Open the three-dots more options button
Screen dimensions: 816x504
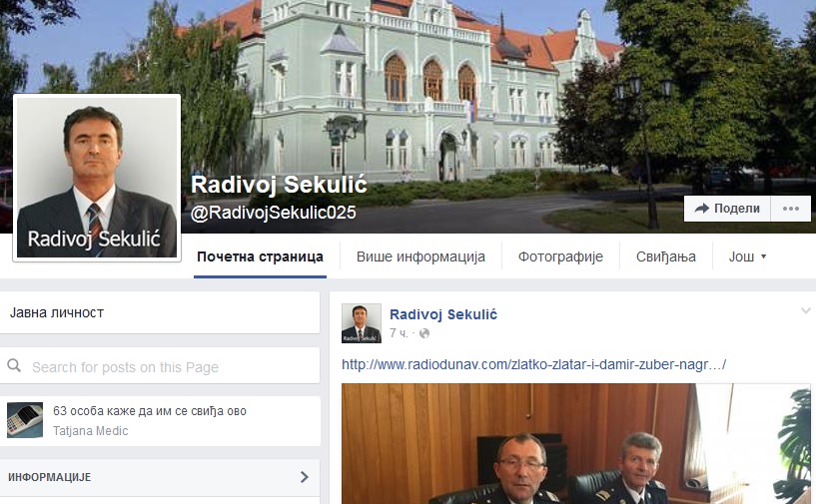point(790,209)
